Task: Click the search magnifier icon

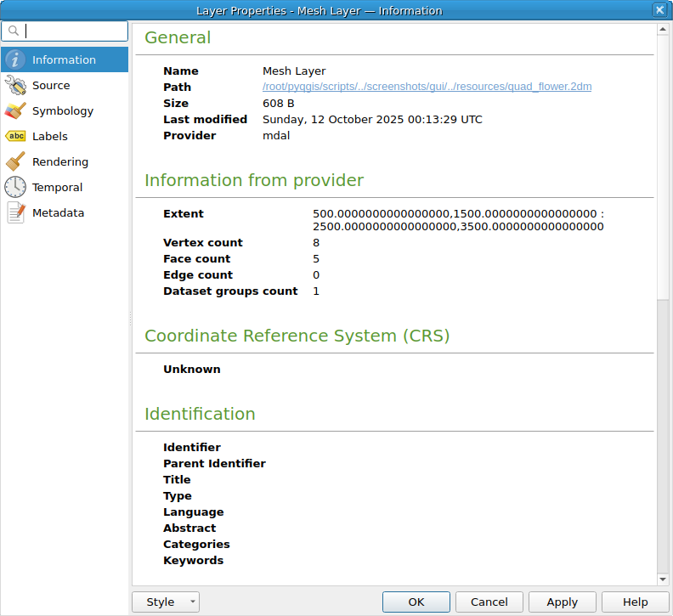Action: click(13, 31)
